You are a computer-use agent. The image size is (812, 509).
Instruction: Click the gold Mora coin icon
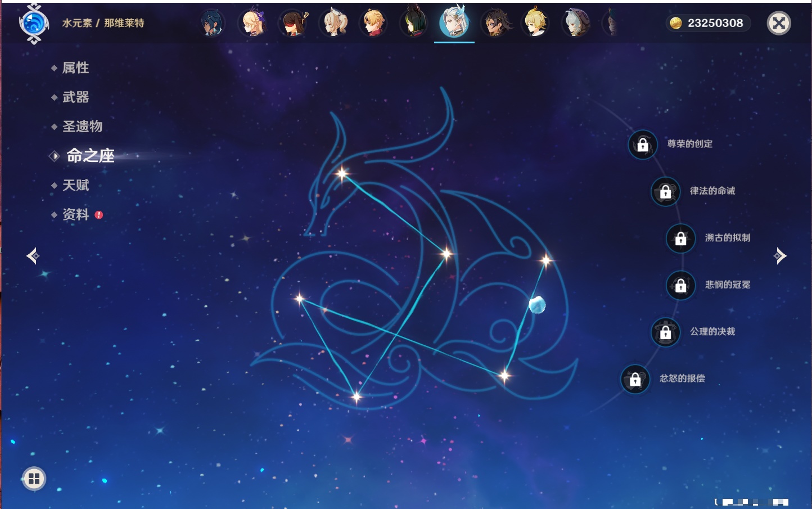pyautogui.click(x=675, y=23)
